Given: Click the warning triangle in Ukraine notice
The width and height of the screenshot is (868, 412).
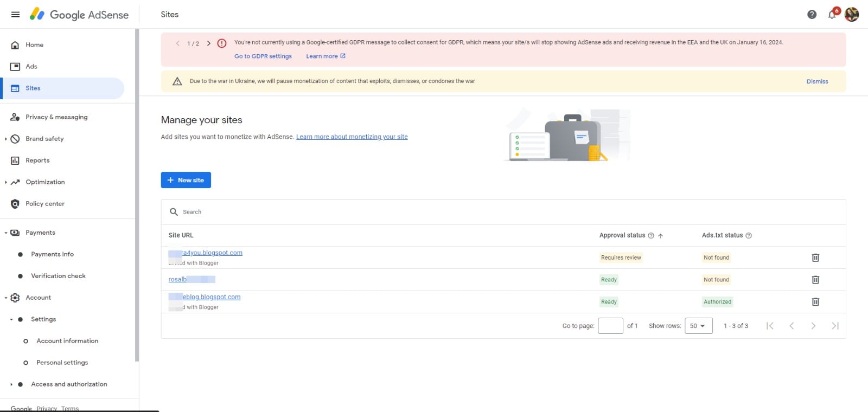Looking at the screenshot, I should (177, 81).
